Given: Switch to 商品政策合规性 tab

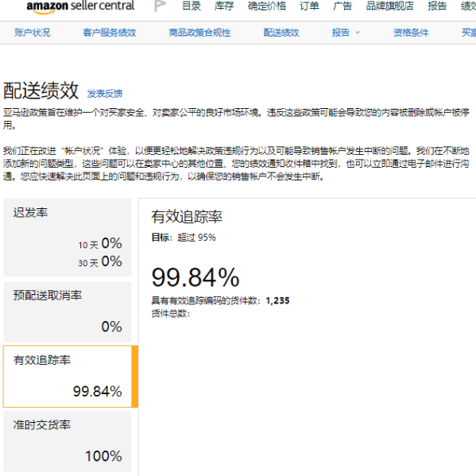Looking at the screenshot, I should (x=199, y=33).
